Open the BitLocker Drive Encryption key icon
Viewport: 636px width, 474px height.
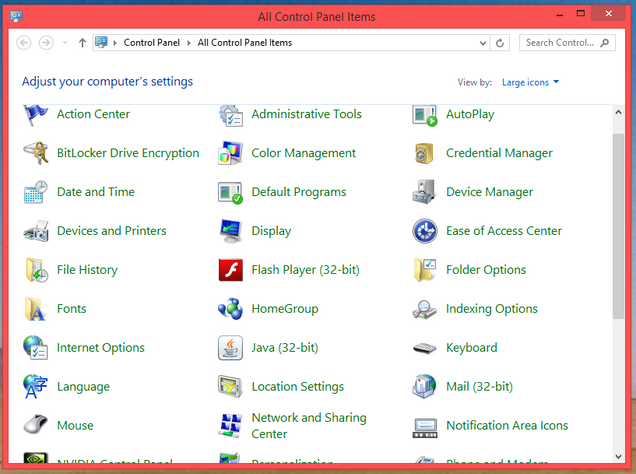[x=36, y=153]
